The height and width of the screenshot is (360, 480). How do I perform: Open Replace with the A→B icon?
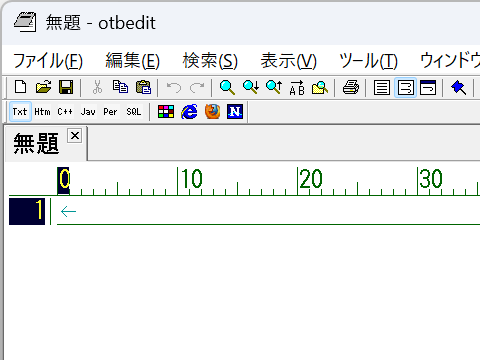(297, 87)
